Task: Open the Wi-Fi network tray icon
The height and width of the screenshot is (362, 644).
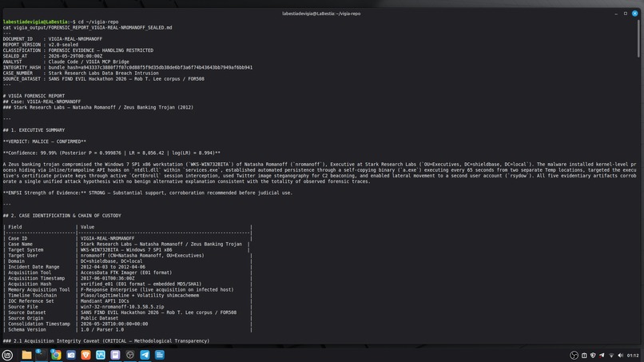Action: 611,356
